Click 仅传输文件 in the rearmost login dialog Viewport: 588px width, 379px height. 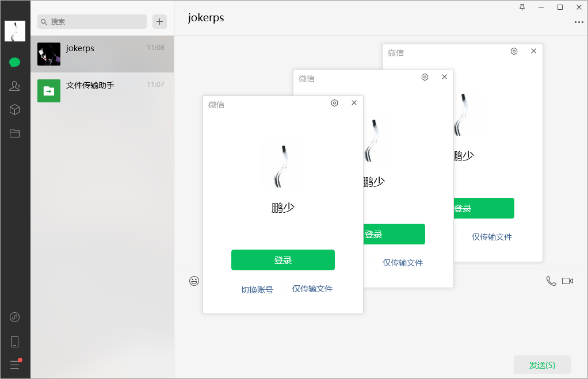tap(492, 237)
